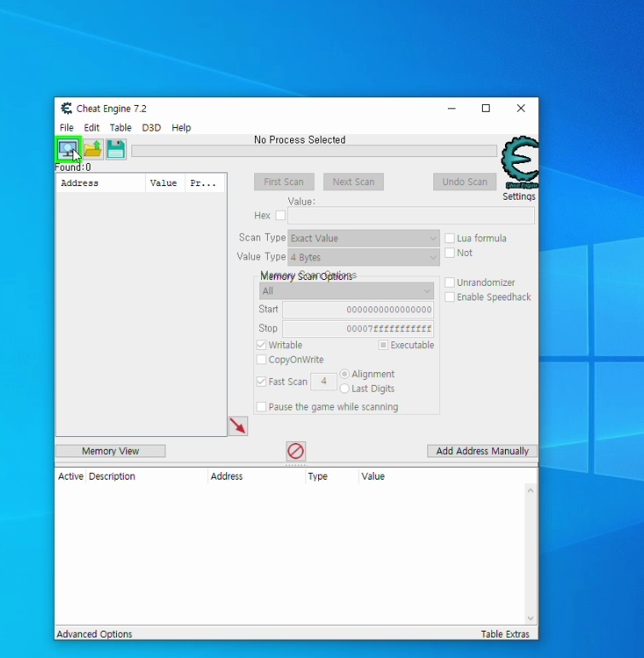Toggle the Fast Scan checkbox
Viewport: 644px width, 658px height.
tap(261, 381)
